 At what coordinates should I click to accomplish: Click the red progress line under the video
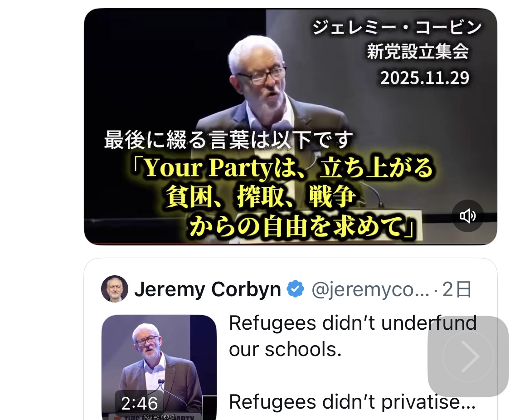coord(227,244)
